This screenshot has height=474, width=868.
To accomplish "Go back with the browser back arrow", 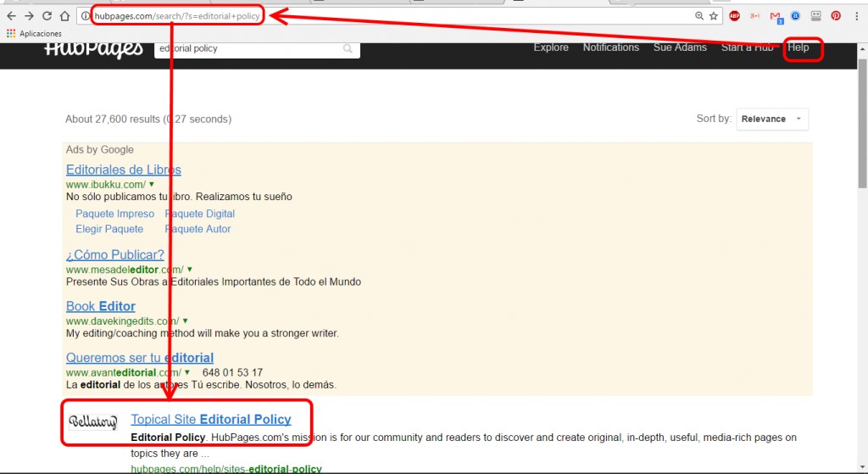I will tap(11, 16).
